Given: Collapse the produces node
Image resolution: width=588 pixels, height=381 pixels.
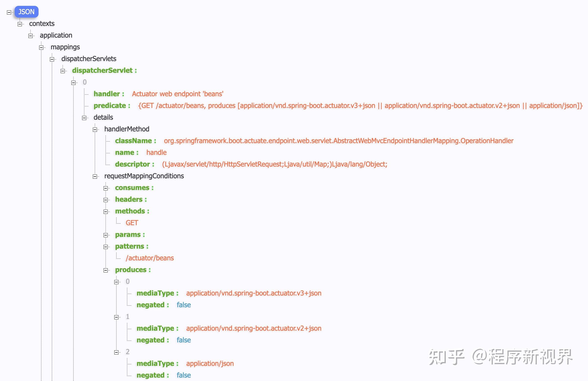Looking at the screenshot, I should tap(106, 270).
